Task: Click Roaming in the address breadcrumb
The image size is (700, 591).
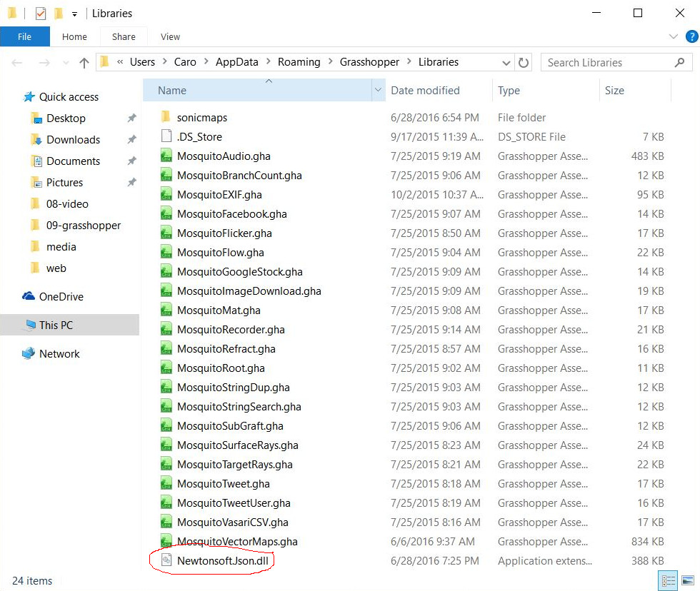Action: coord(299,62)
